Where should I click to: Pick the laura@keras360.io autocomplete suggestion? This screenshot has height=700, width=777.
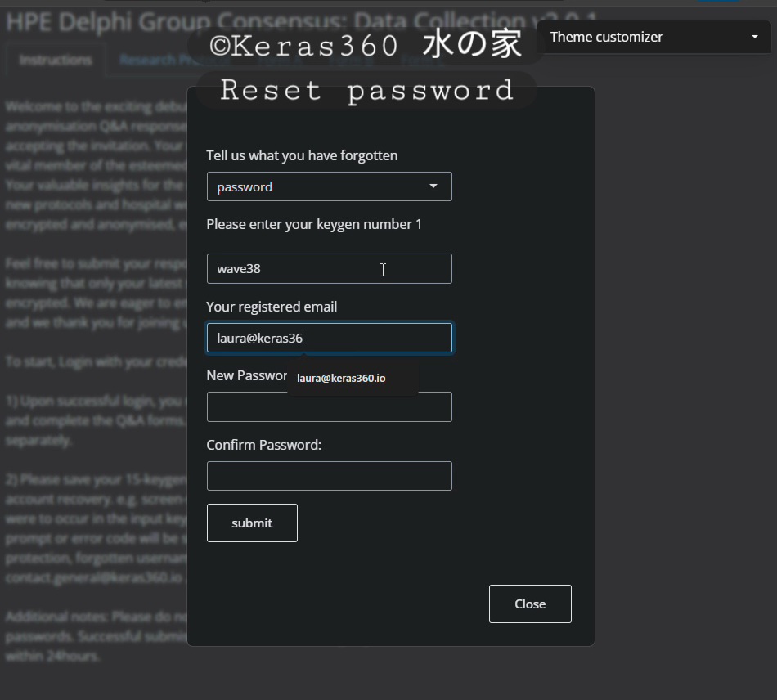(x=342, y=378)
